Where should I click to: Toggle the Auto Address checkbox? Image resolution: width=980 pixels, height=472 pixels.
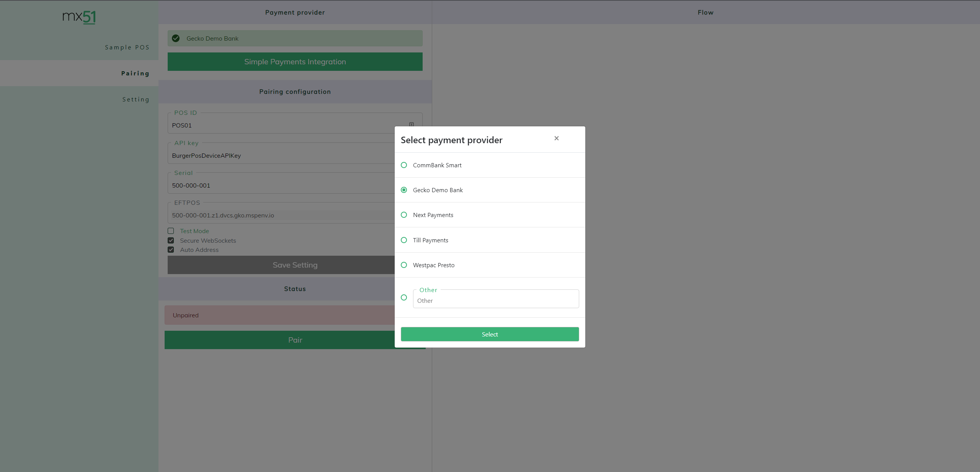coord(171,250)
